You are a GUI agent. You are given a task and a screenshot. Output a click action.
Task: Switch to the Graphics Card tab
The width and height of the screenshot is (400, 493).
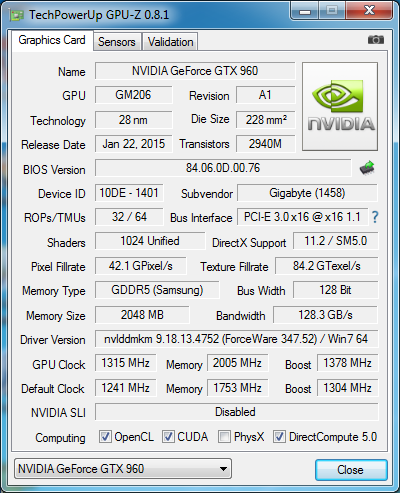(52, 40)
